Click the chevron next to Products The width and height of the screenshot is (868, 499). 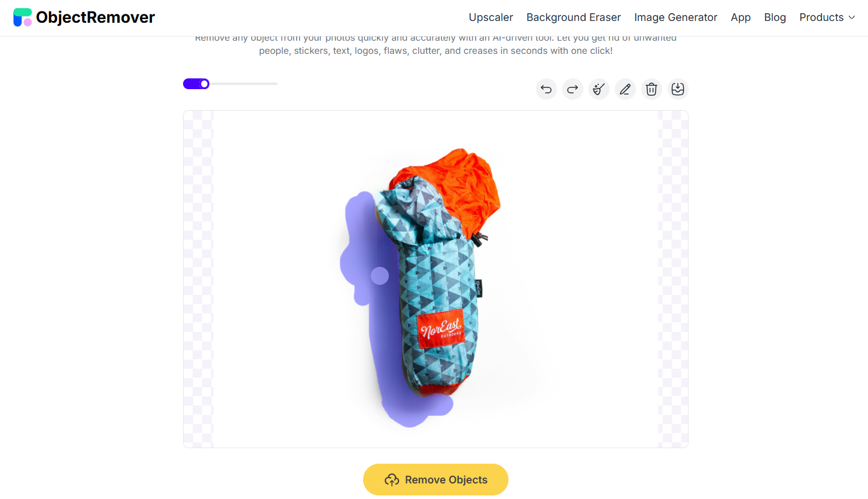tap(852, 18)
